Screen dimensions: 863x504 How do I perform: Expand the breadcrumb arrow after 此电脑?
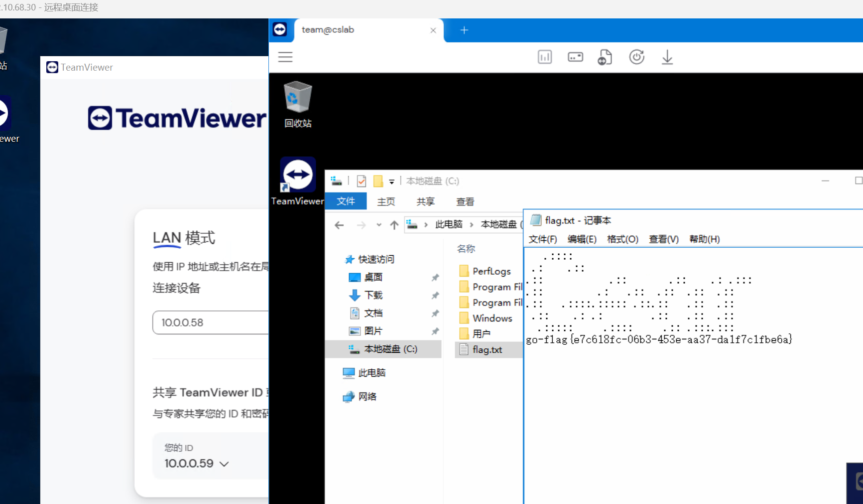[x=471, y=225]
